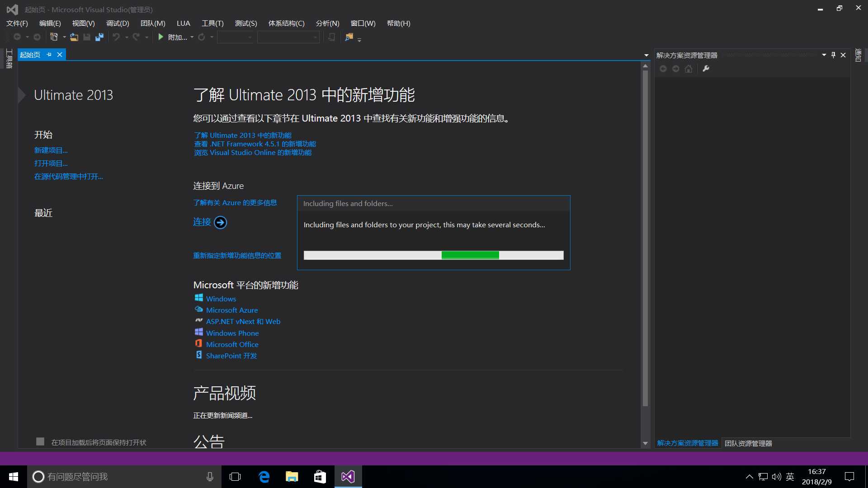Open the Action Center notification icon
This screenshot has height=488, width=868.
point(849,477)
